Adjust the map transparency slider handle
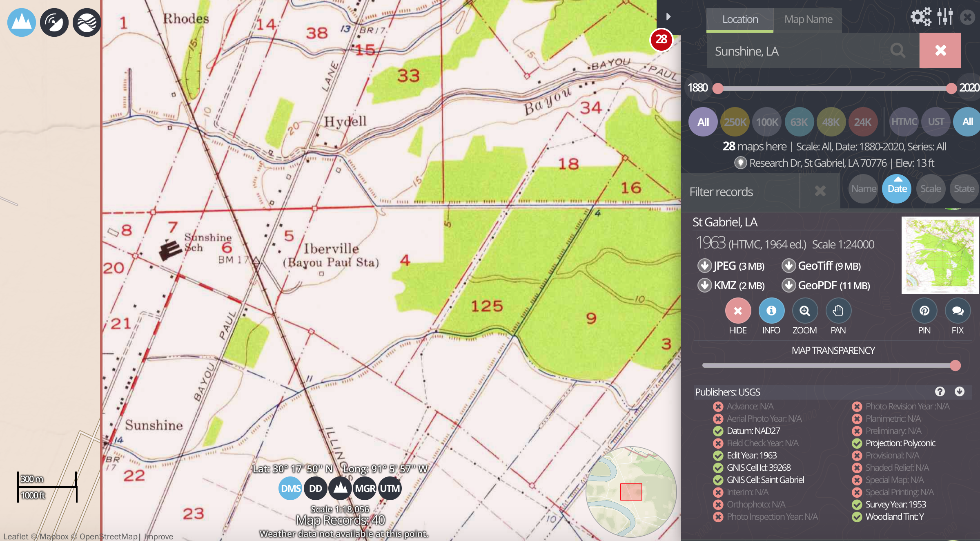Screen dimensions: 980x541 pos(955,365)
